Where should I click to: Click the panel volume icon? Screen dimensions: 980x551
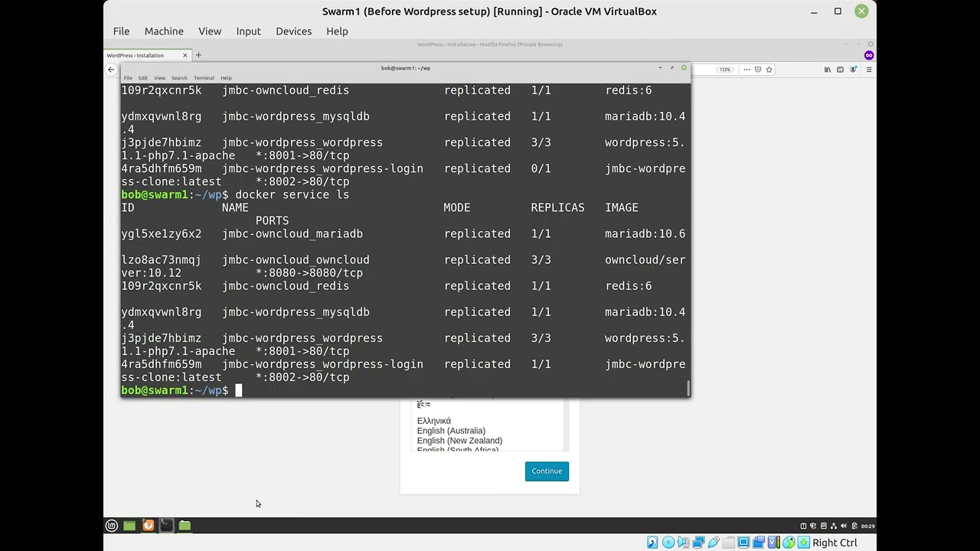844,526
